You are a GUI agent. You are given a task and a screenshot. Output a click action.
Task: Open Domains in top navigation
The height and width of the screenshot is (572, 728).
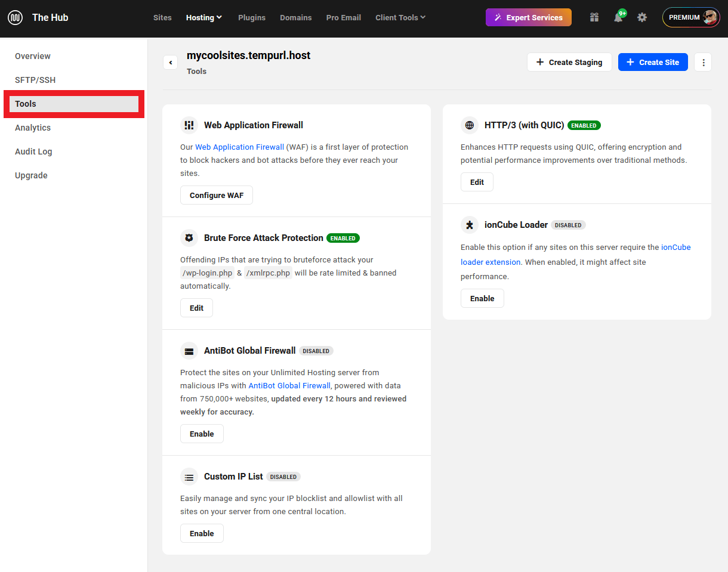296,17
